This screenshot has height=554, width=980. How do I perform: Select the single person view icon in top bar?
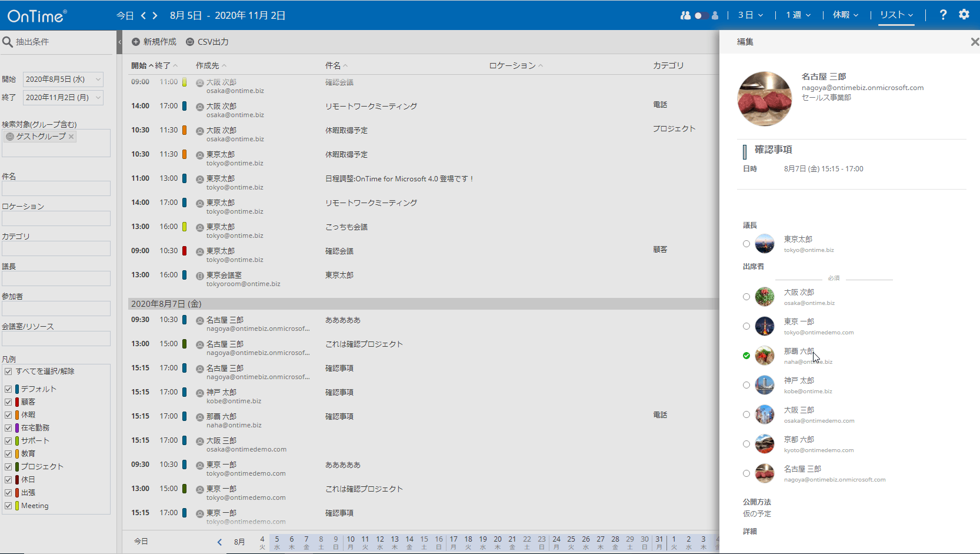pos(715,15)
